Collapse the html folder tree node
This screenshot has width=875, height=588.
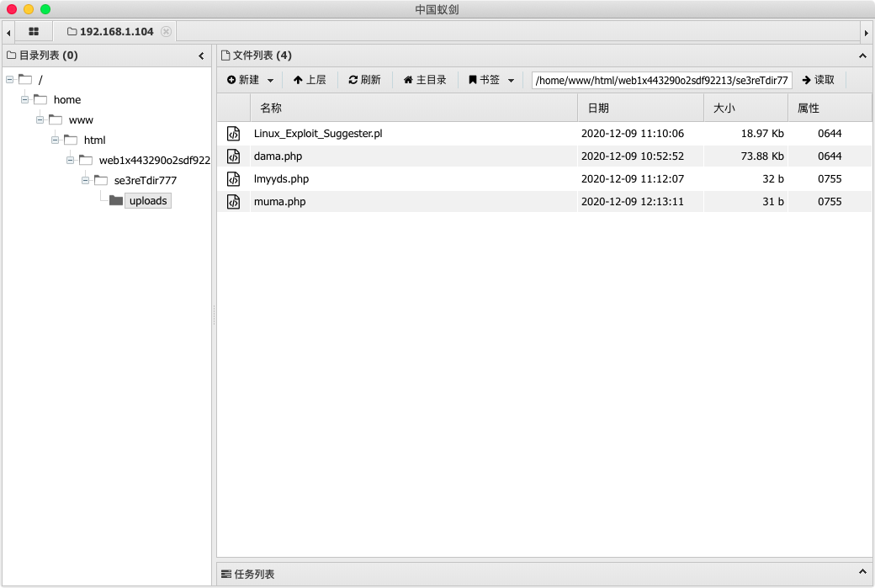click(56, 140)
